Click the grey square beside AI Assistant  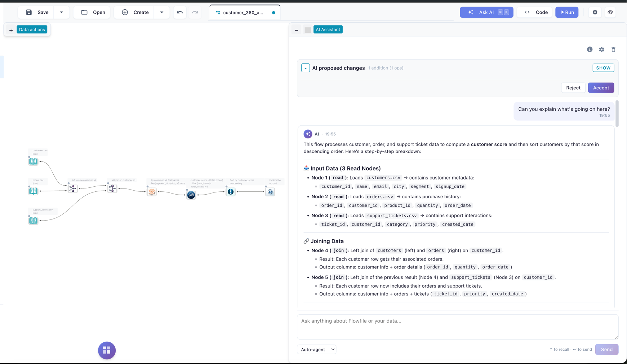click(x=308, y=30)
